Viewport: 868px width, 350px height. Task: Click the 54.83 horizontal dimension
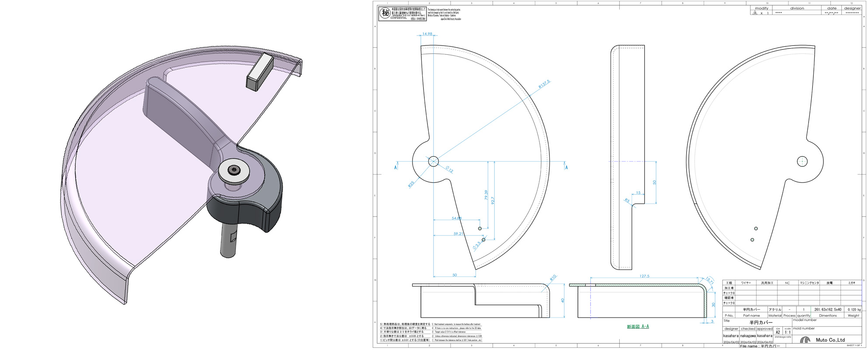pyautogui.click(x=456, y=218)
